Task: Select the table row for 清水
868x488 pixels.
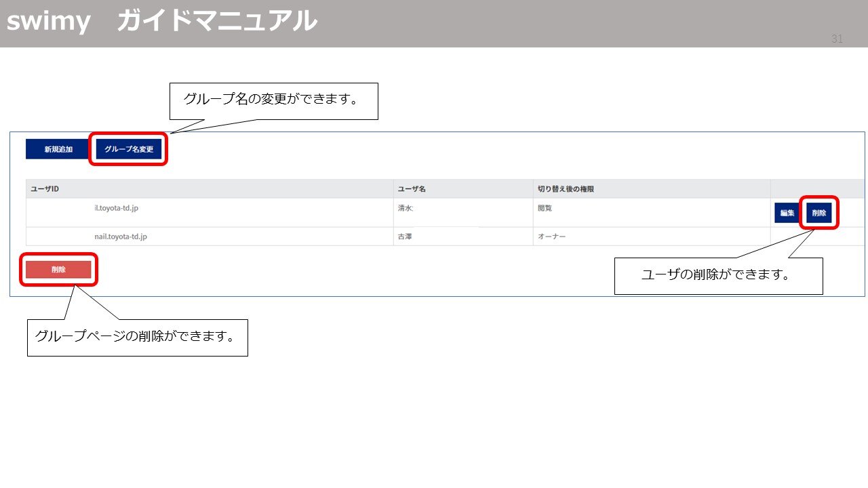Action: tap(271, 213)
